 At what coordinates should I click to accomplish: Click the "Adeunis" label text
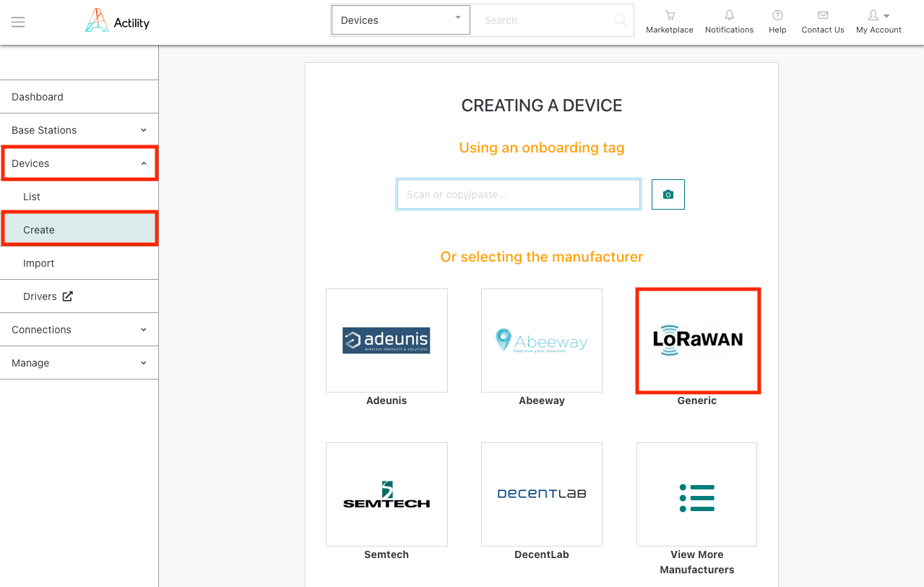pyautogui.click(x=387, y=400)
